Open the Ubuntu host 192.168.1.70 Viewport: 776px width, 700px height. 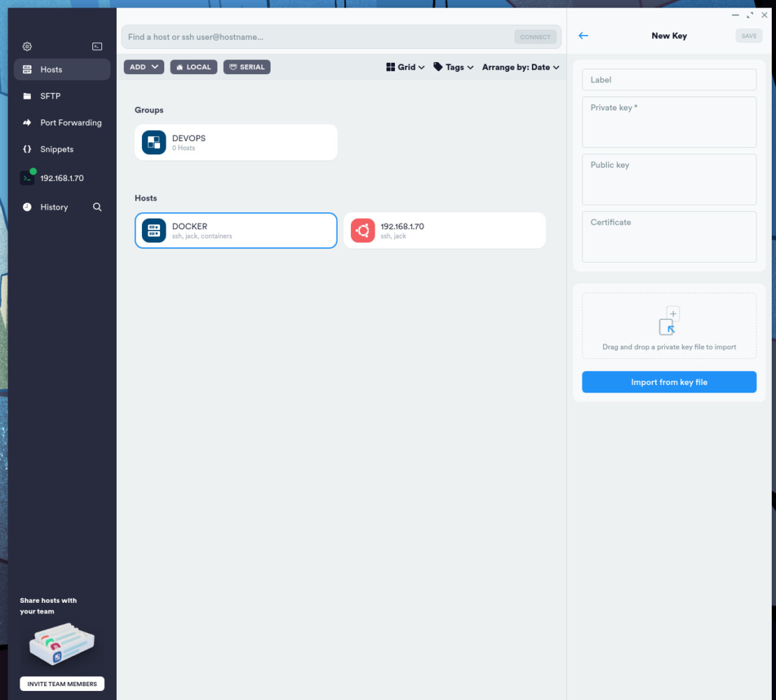click(445, 230)
